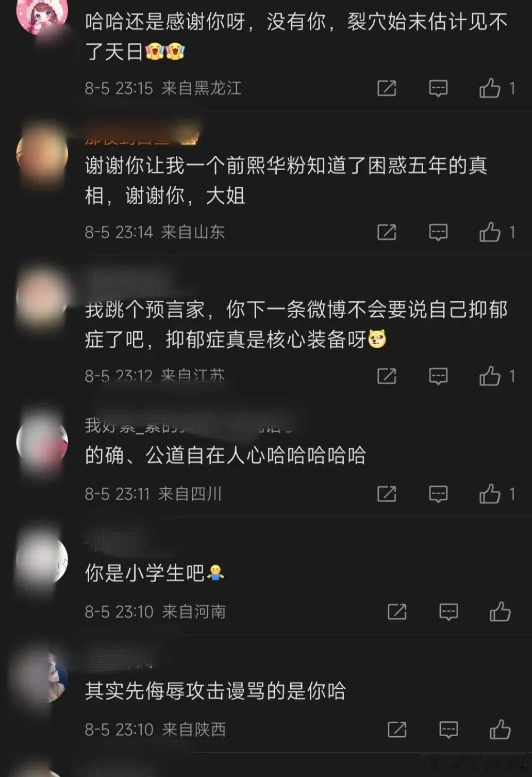Reply to the 黑龙江 comment
Screen dimensions: 532x777
(x=438, y=88)
